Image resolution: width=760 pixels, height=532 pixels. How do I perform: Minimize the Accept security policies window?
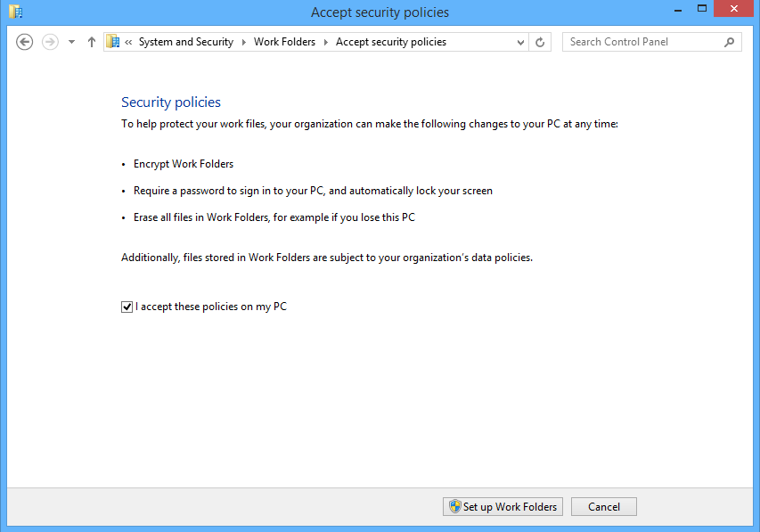[678, 10]
